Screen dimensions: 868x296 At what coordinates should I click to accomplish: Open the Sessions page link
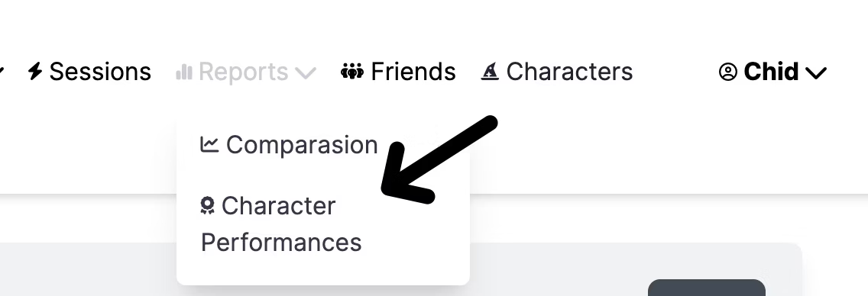coord(100,72)
